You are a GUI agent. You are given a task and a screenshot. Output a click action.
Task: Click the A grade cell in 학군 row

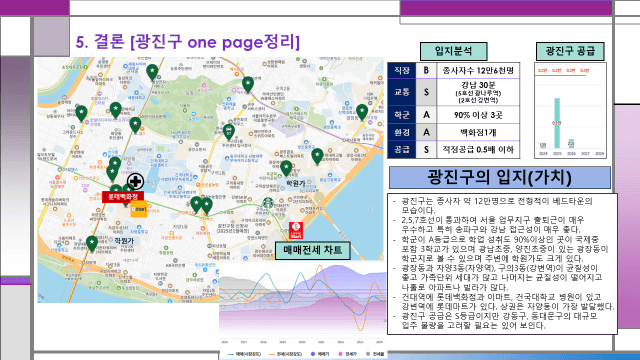(x=426, y=115)
